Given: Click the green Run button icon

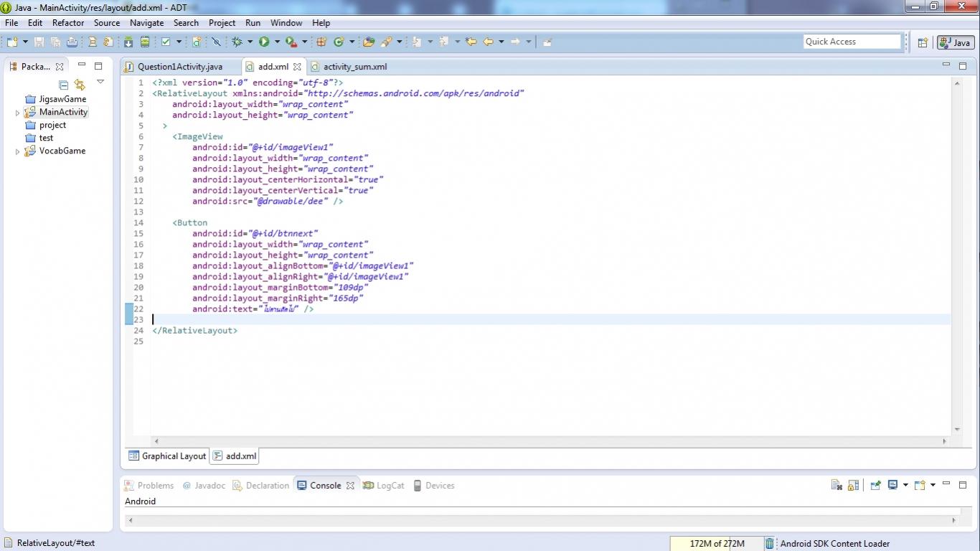Looking at the screenshot, I should [x=264, y=42].
